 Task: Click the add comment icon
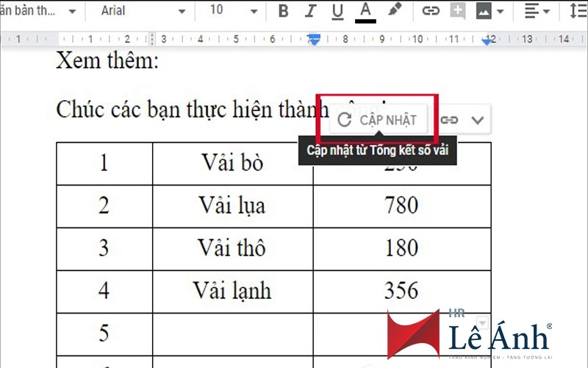(458, 11)
